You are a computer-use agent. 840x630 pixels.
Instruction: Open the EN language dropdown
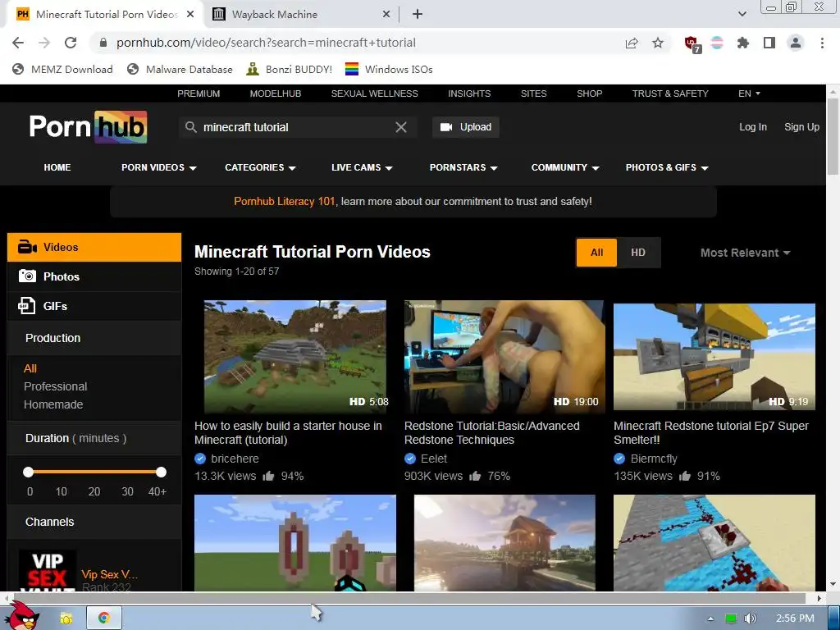tap(749, 94)
